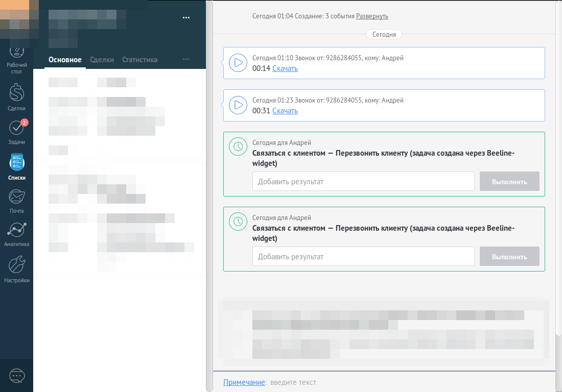
Task: Open Аналитика section in sidebar
Action: click(x=16, y=233)
